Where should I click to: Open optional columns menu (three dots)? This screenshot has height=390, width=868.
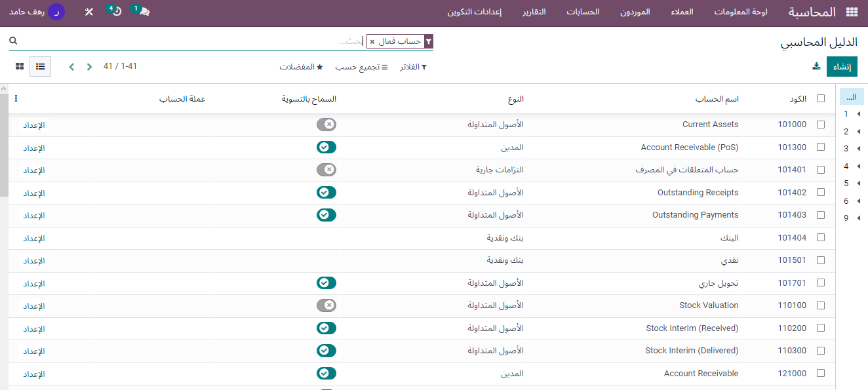(x=16, y=99)
